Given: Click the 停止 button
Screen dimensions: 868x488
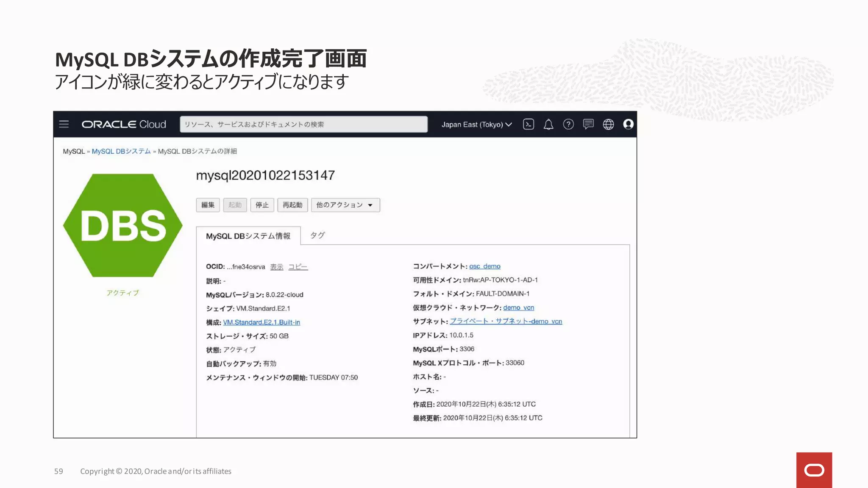Looking at the screenshot, I should (262, 205).
